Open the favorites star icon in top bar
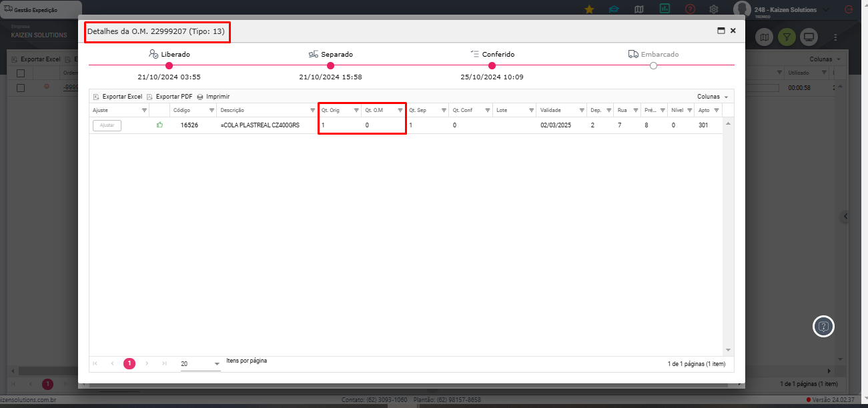868x408 pixels. pyautogui.click(x=589, y=9)
